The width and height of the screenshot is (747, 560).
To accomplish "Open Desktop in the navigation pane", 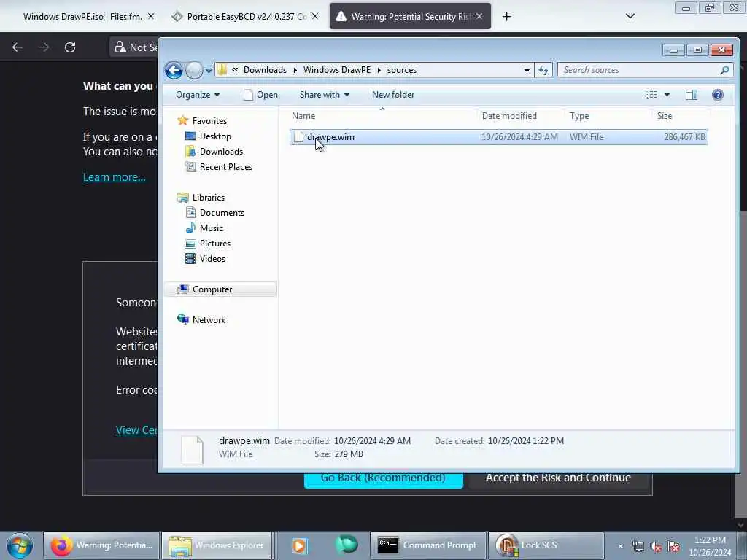I will 215,136.
